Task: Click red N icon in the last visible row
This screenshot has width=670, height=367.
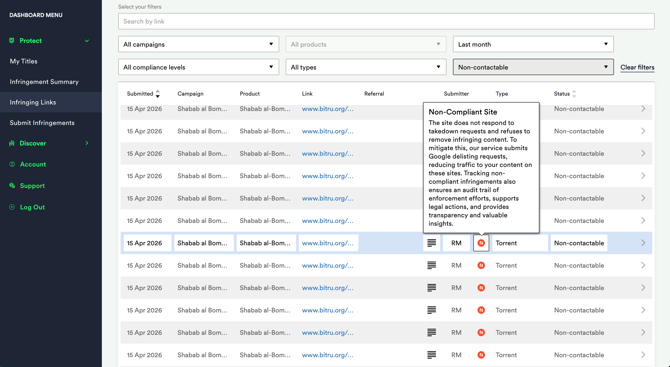Action: [481, 355]
